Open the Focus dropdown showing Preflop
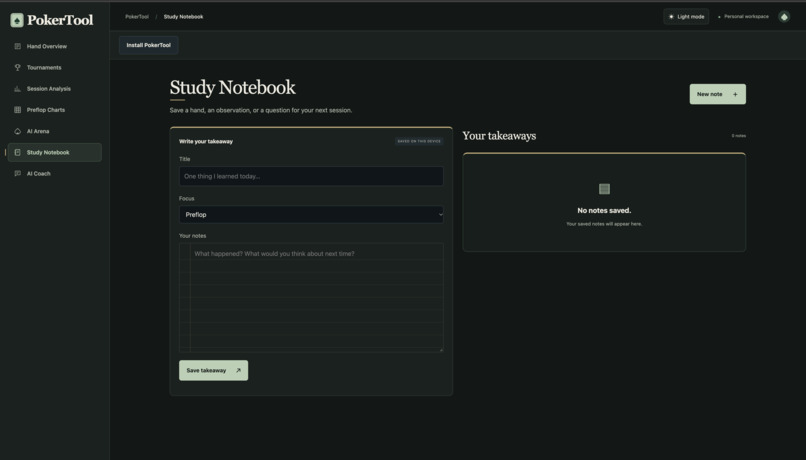The image size is (806, 460). (311, 214)
